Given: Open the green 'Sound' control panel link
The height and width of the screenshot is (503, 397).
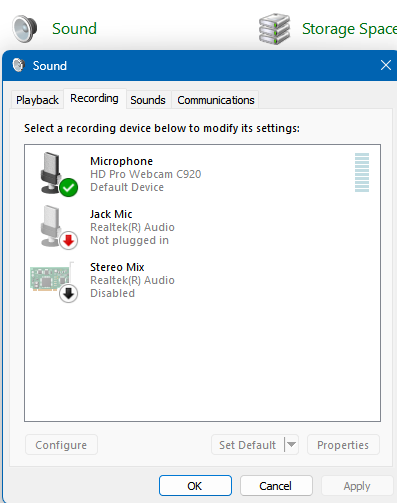Looking at the screenshot, I should [x=74, y=29].
